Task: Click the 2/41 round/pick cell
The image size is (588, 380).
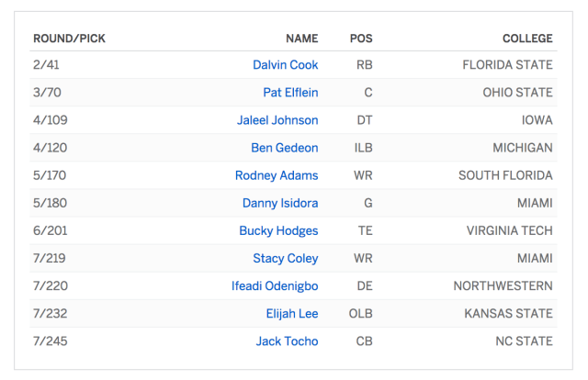Action: pyautogui.click(x=46, y=65)
